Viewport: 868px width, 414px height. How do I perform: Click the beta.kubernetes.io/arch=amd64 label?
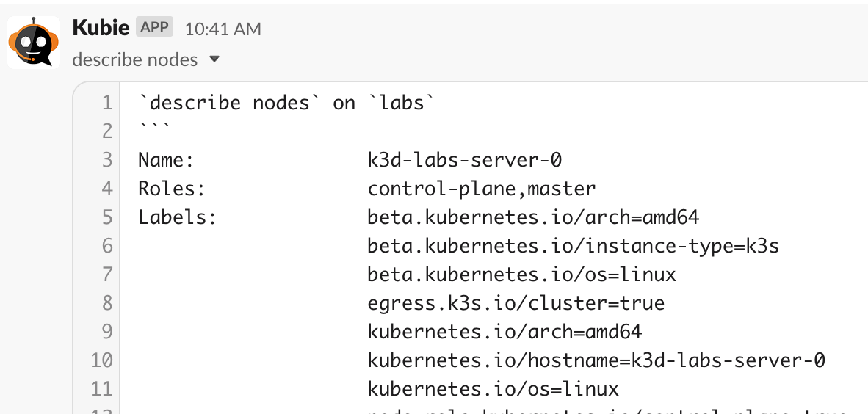coord(534,217)
